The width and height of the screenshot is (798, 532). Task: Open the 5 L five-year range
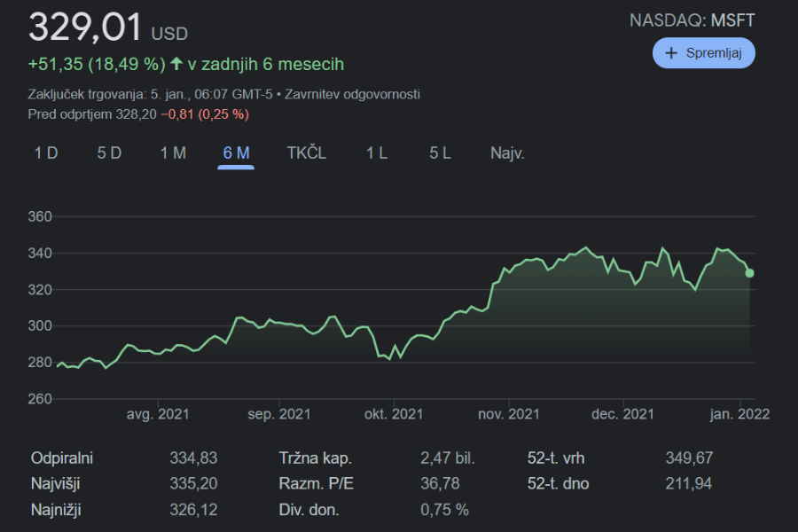coord(440,153)
